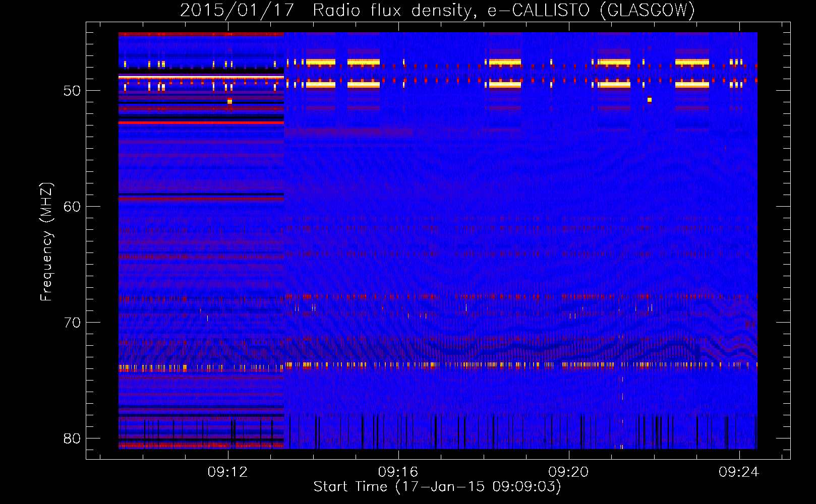
Task: Click the 70 frequency tick label
Action: 72,323
